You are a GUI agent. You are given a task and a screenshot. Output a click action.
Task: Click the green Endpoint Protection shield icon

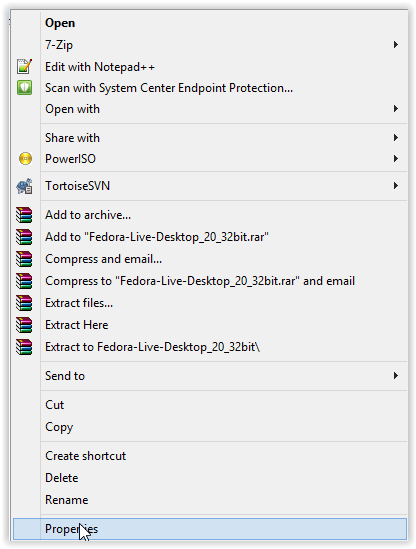tap(25, 88)
